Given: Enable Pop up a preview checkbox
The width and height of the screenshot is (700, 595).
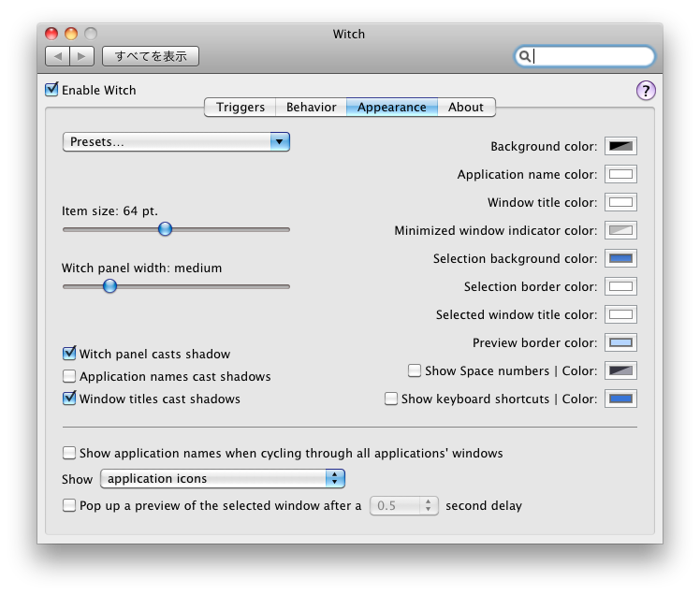Looking at the screenshot, I should [69, 505].
